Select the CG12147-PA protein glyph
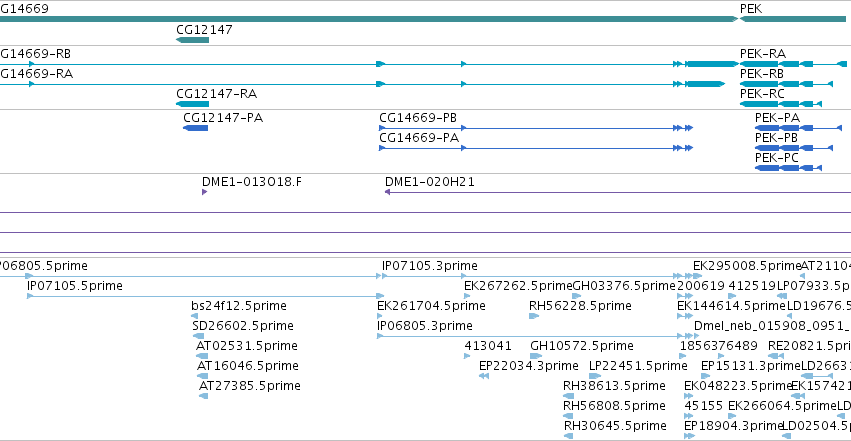The width and height of the screenshot is (851, 441). click(x=195, y=128)
